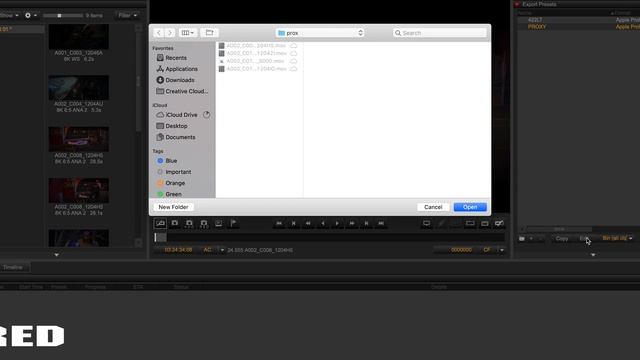The width and height of the screenshot is (640, 360).
Task: Click Cancel in the file dialog
Action: click(433, 207)
